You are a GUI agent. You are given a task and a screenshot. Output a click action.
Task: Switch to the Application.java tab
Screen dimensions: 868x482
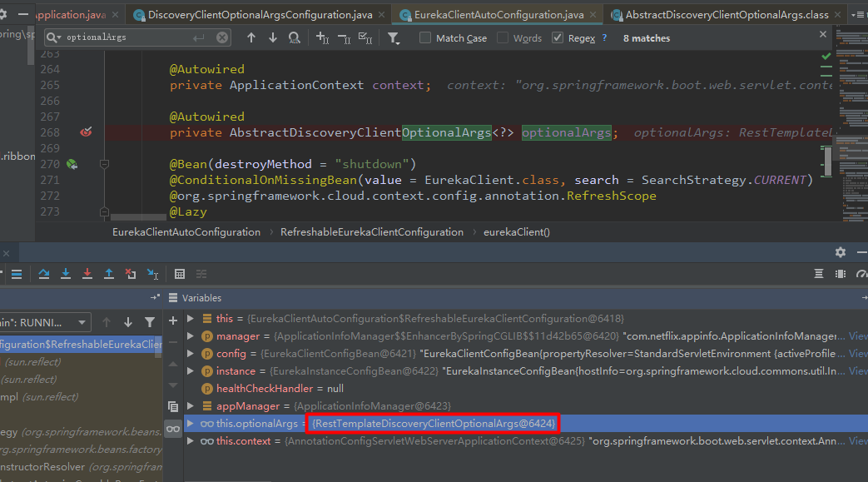[70, 14]
